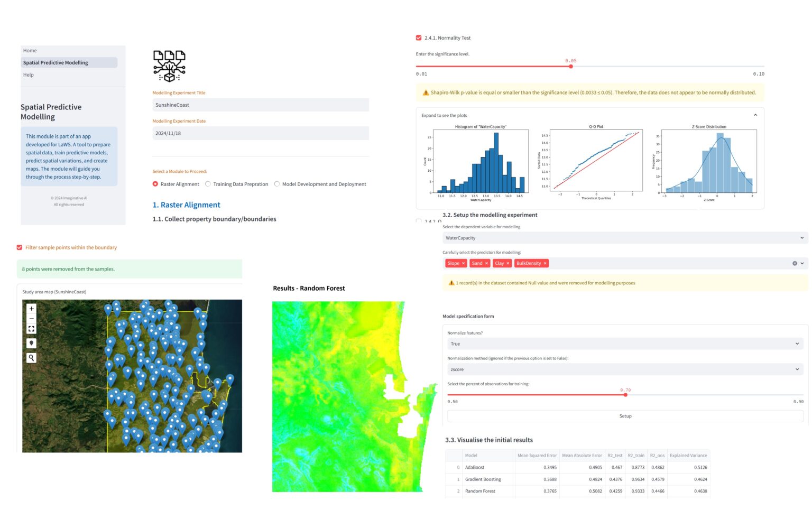
Task: Open the Normalize features dropdown
Action: [x=624, y=344]
